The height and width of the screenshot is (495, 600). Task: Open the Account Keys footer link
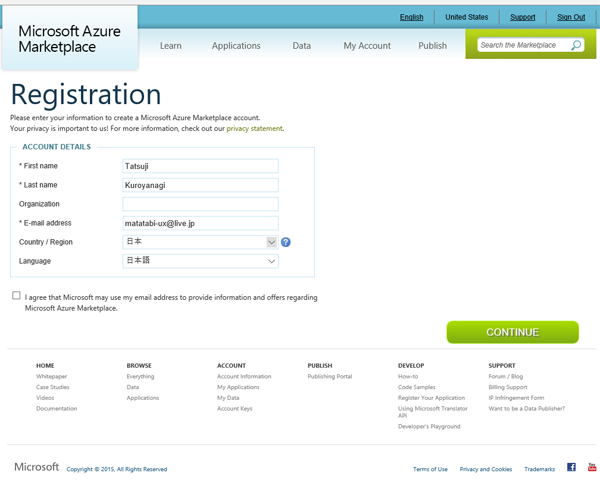pos(235,409)
